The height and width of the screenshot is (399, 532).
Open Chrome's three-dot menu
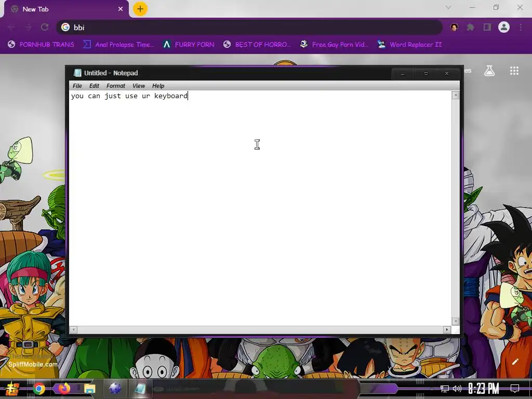point(521,27)
